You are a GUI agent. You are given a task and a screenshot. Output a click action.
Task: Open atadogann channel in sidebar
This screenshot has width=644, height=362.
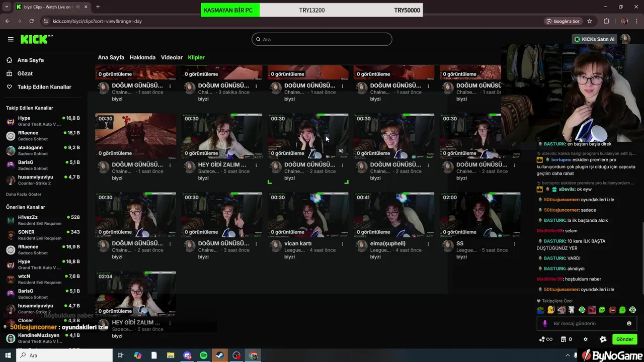(x=43, y=151)
